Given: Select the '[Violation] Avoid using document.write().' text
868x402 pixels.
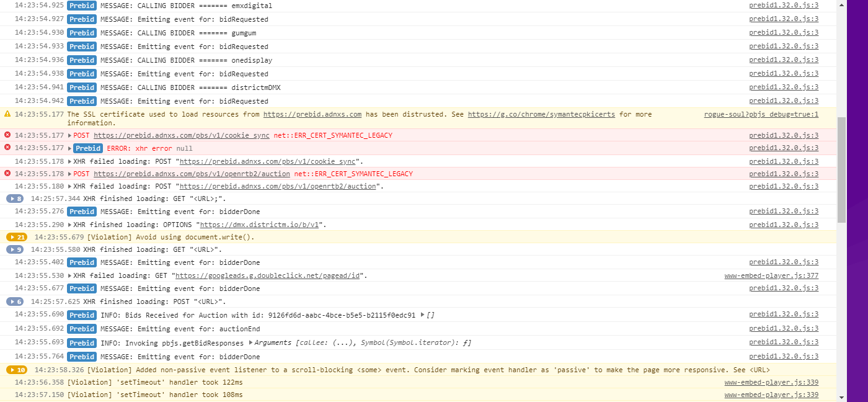Looking at the screenshot, I should [x=170, y=237].
